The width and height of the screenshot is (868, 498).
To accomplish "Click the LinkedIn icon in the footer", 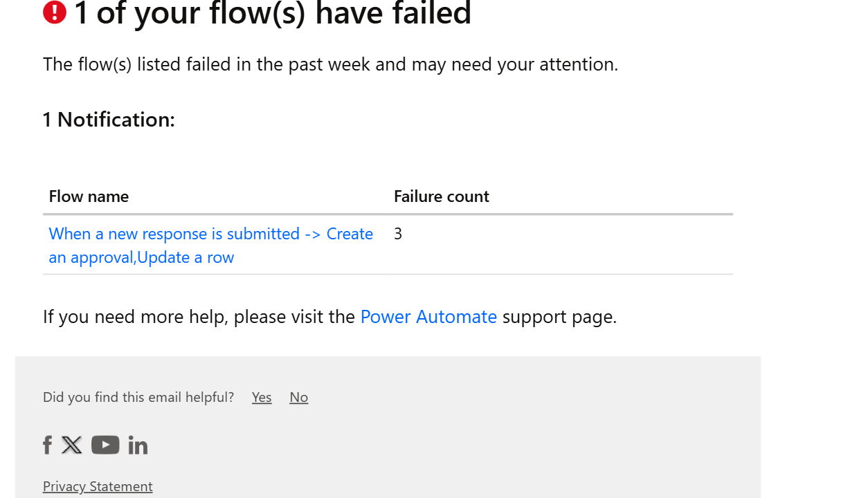I will tap(138, 445).
